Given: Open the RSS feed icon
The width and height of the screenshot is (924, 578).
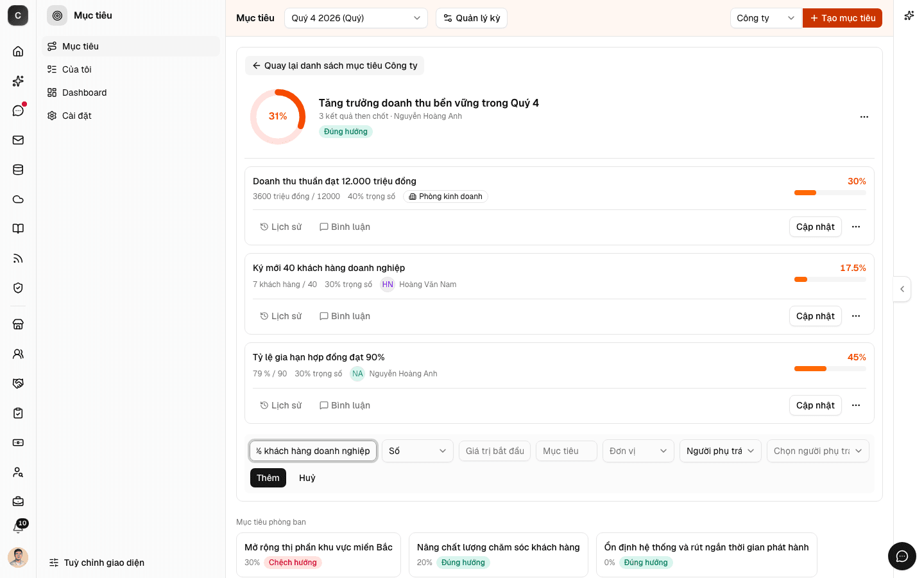Looking at the screenshot, I should point(18,258).
